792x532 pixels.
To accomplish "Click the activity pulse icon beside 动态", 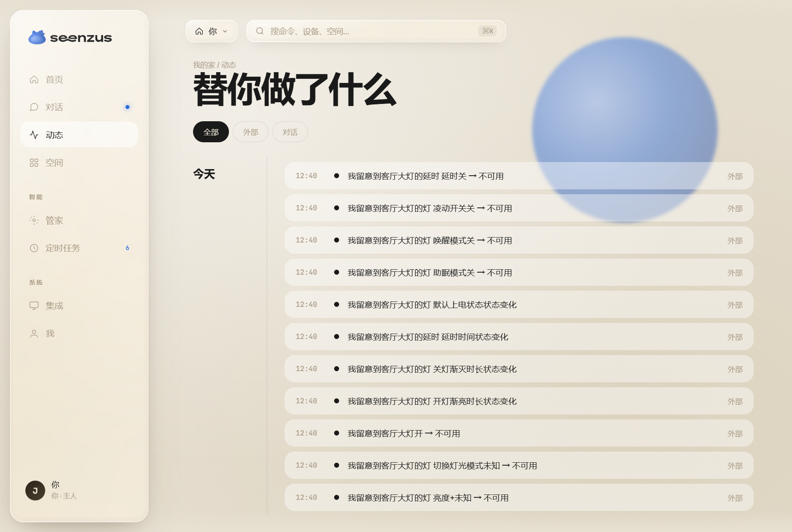I will tap(34, 135).
